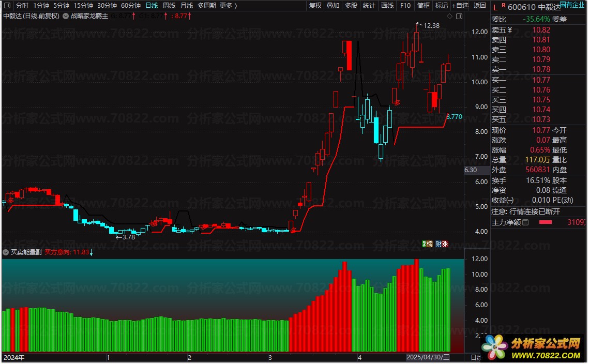Screen dimensions: 589x364
Task: Click the red L icon beside stock code
Action: tap(495, 8)
